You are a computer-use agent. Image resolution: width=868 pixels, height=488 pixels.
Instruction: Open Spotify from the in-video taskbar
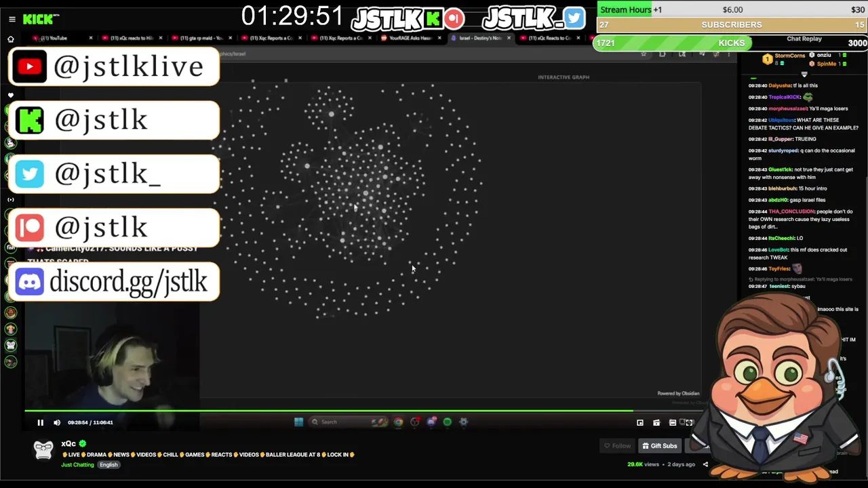[x=447, y=422]
